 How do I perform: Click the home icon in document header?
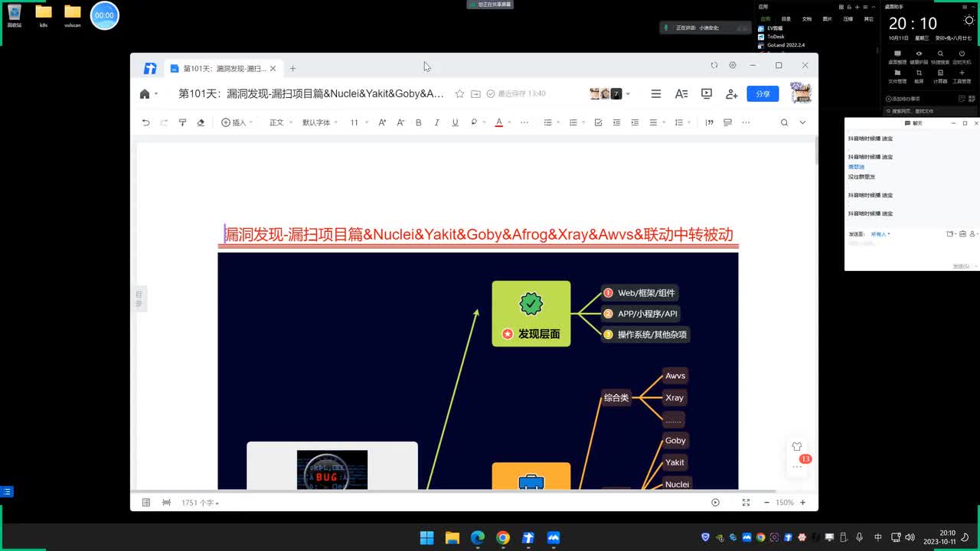145,93
